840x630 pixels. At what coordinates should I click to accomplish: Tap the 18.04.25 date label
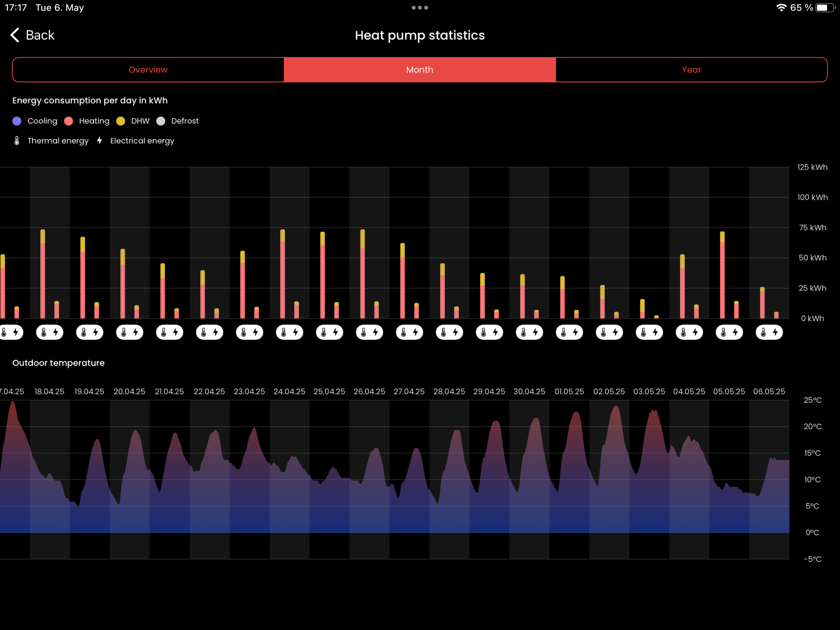point(49,392)
